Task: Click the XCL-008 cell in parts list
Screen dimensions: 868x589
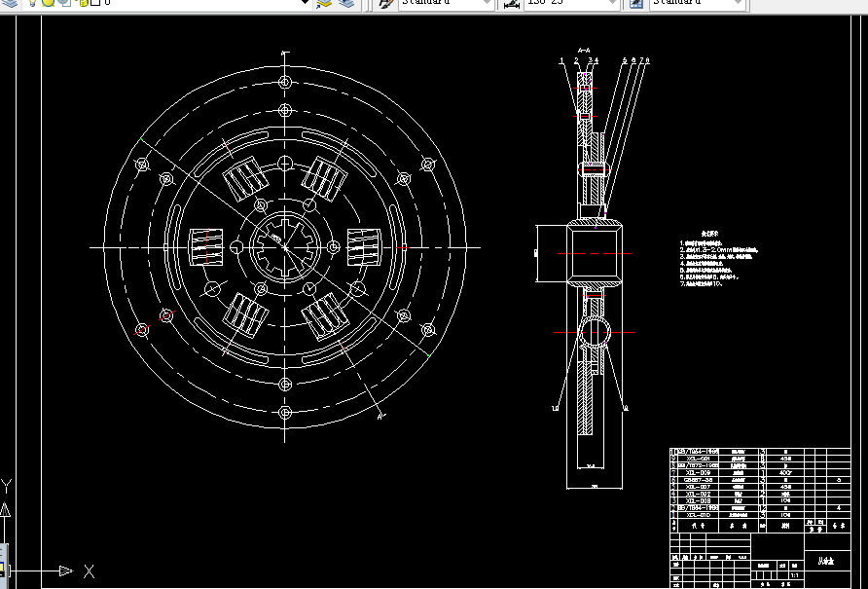Action: 698,501
